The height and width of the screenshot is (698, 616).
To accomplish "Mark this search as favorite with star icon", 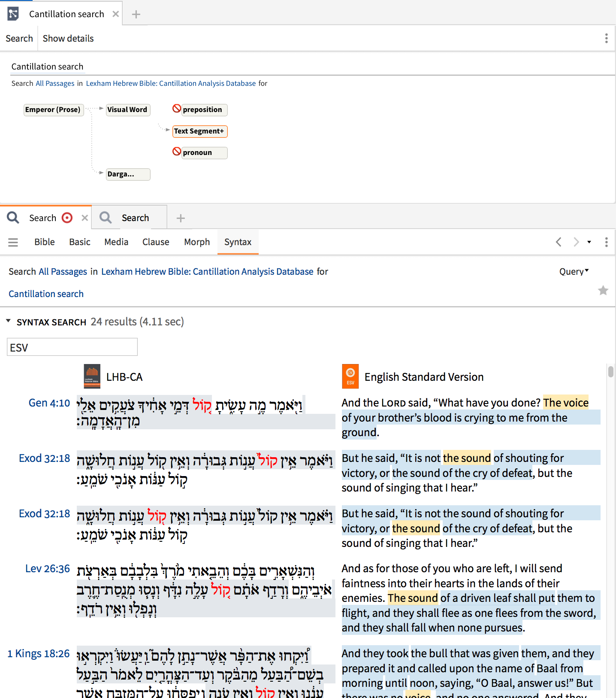I will pyautogui.click(x=603, y=291).
